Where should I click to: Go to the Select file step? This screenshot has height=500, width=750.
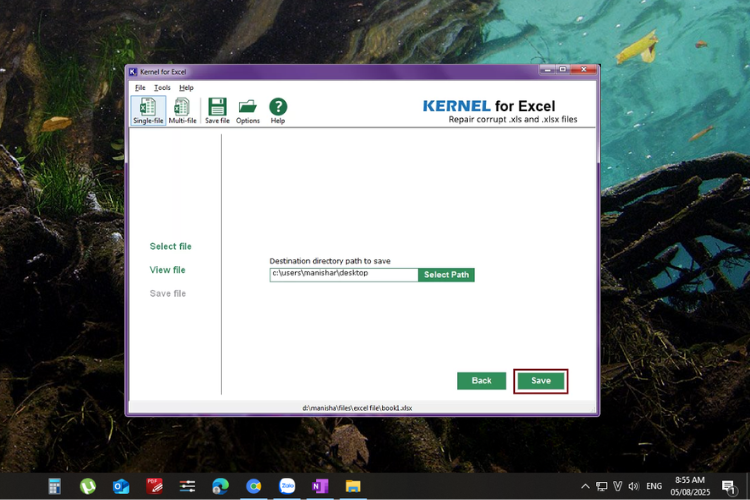coord(170,246)
